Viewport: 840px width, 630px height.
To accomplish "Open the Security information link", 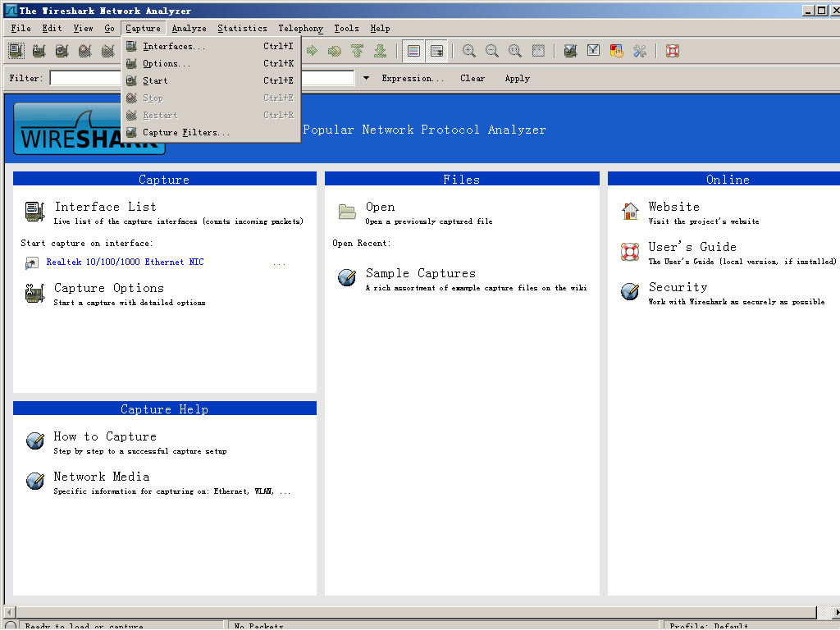I will click(x=678, y=287).
